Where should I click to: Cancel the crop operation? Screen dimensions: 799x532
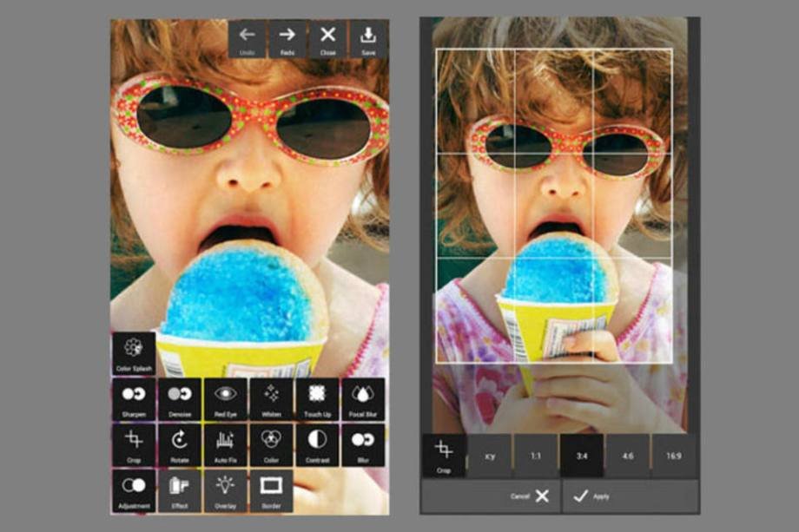click(531, 496)
